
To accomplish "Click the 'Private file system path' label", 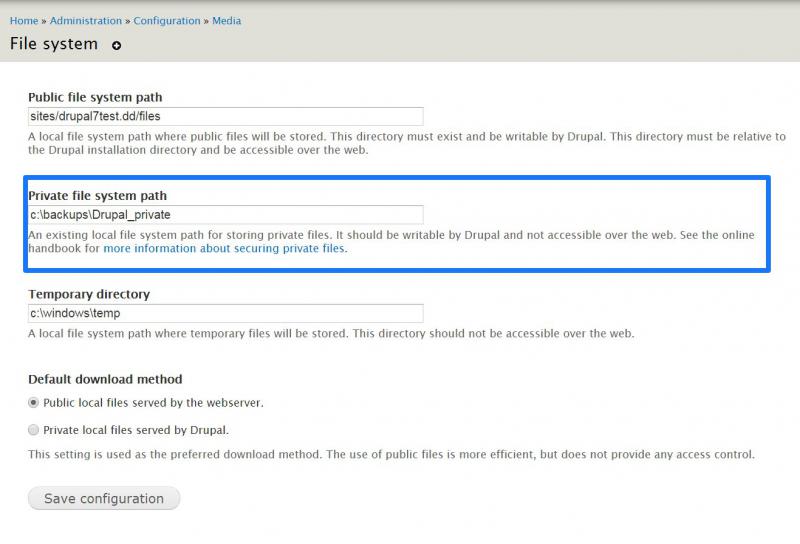I will [x=97, y=195].
